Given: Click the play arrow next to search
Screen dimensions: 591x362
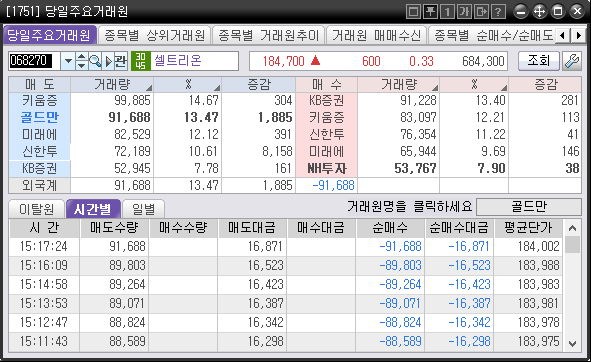Looking at the screenshot, I should (x=108, y=61).
